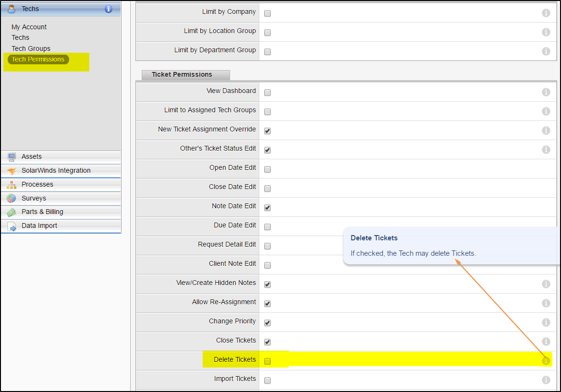
Task: Select Tech Permissions in the sidebar
Action: 38,59
